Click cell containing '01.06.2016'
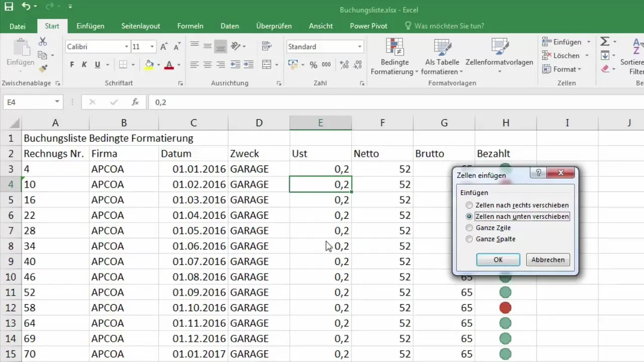 [x=193, y=246]
